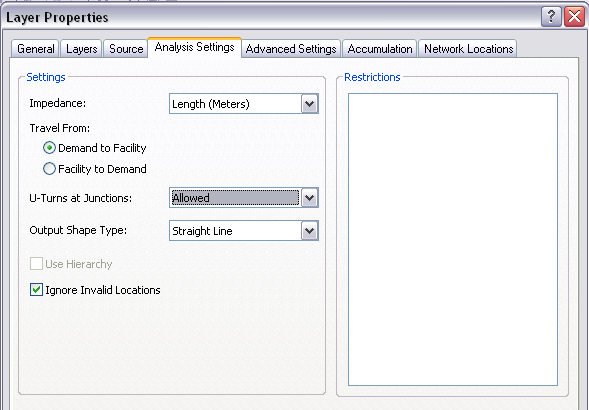This screenshot has width=589, height=410.
Task: Uncheck Ignore Invalid Locations checkbox
Action: coord(36,290)
